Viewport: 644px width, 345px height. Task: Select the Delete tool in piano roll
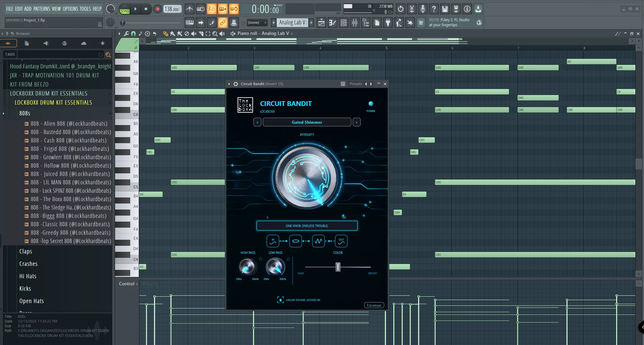tap(187, 34)
